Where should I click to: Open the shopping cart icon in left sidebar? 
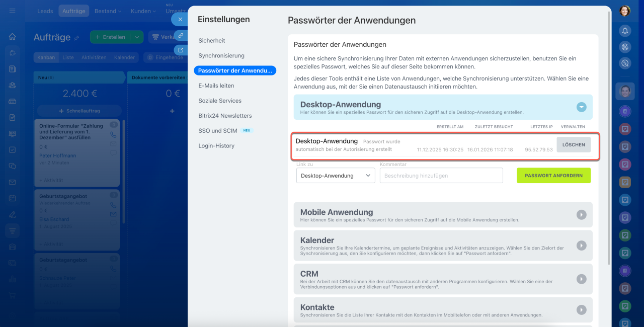[13, 296]
